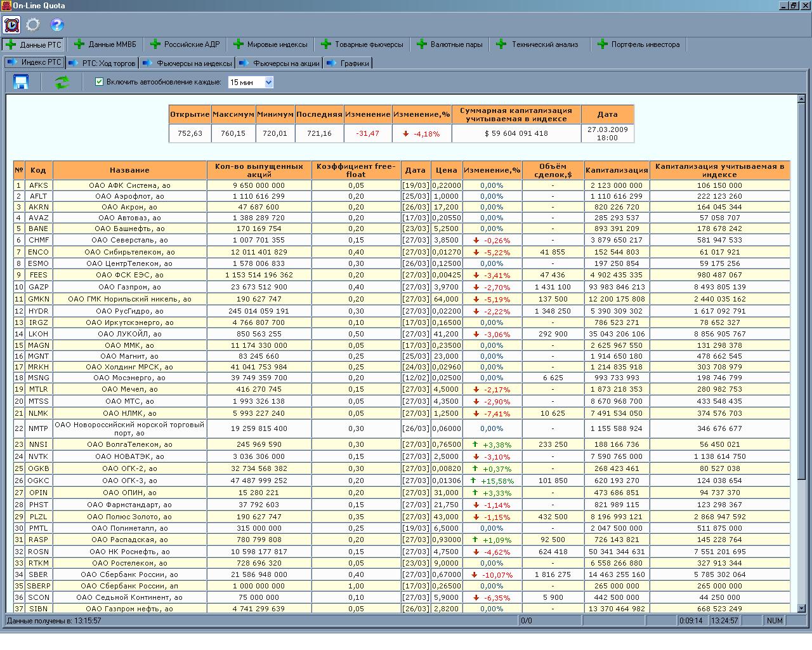Click the Название column header
This screenshot has width=812, height=650.
pos(129,169)
